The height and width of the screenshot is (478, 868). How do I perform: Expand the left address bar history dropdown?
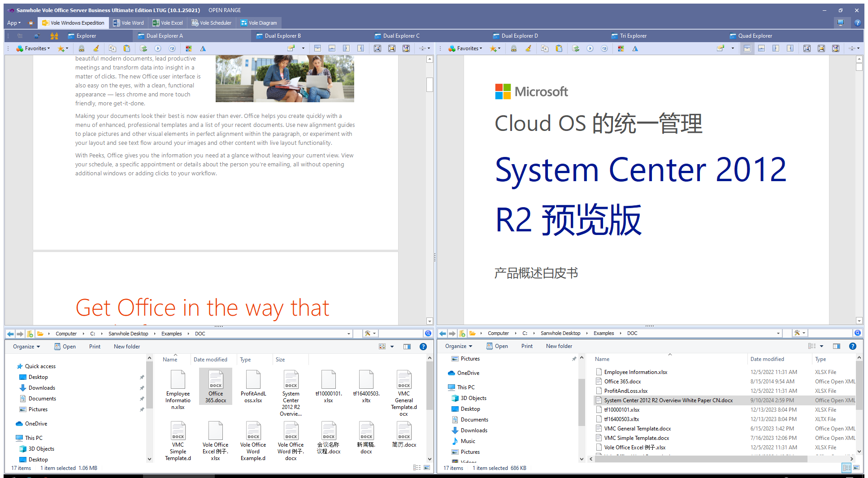pos(348,334)
